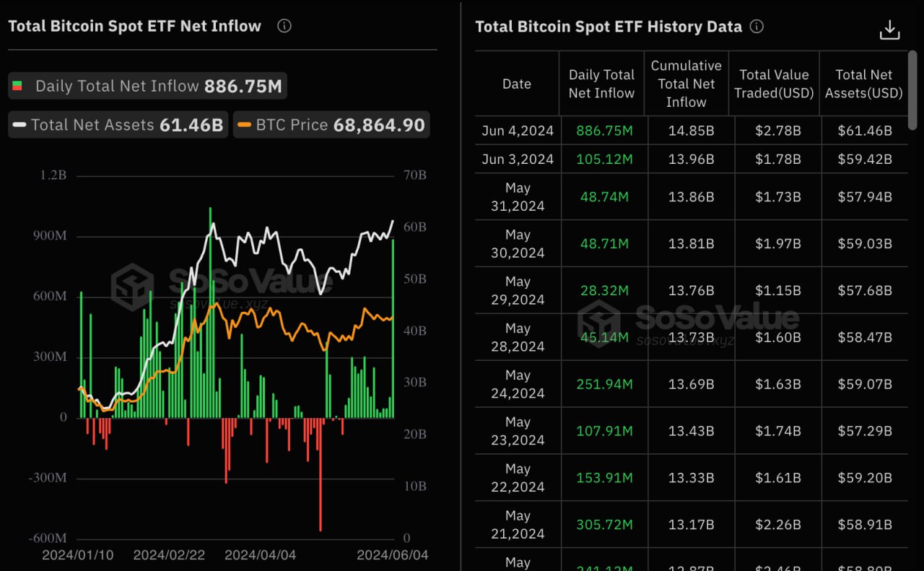Sort by Cumulative Total Net Inflow header
Screen dimensions: 924x571
[686, 84]
